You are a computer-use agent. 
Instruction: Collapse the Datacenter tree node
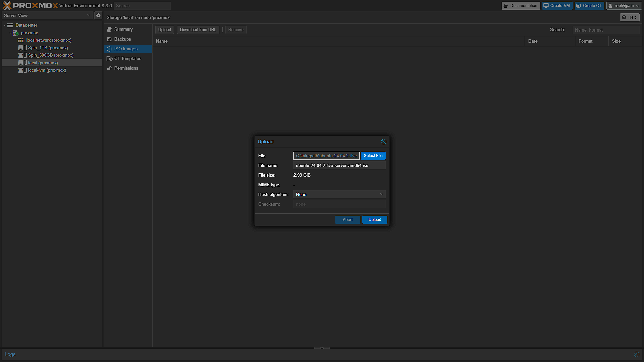tap(5, 25)
